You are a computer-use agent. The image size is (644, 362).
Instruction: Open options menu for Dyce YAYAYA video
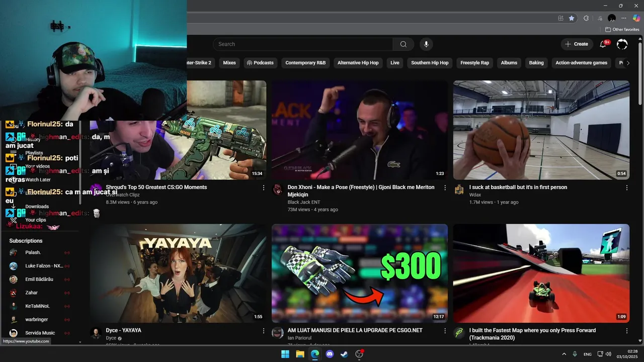point(264,331)
